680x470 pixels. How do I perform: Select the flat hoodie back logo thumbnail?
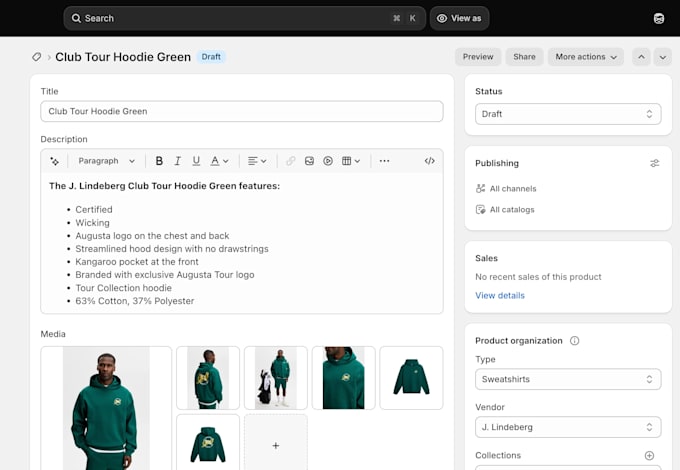(208, 442)
